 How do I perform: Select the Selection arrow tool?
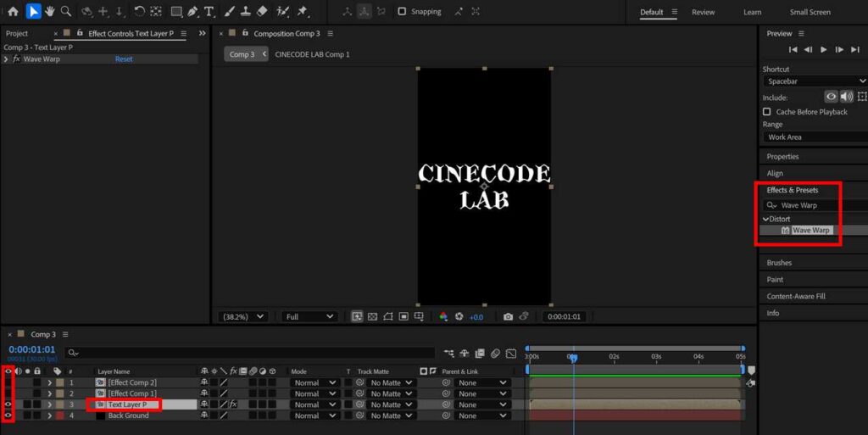coord(33,11)
